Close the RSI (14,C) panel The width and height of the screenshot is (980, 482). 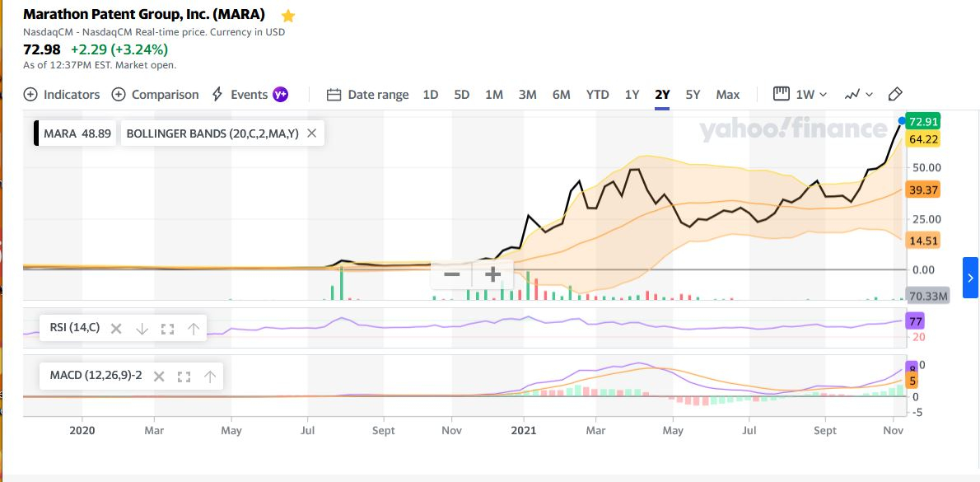[x=115, y=328]
